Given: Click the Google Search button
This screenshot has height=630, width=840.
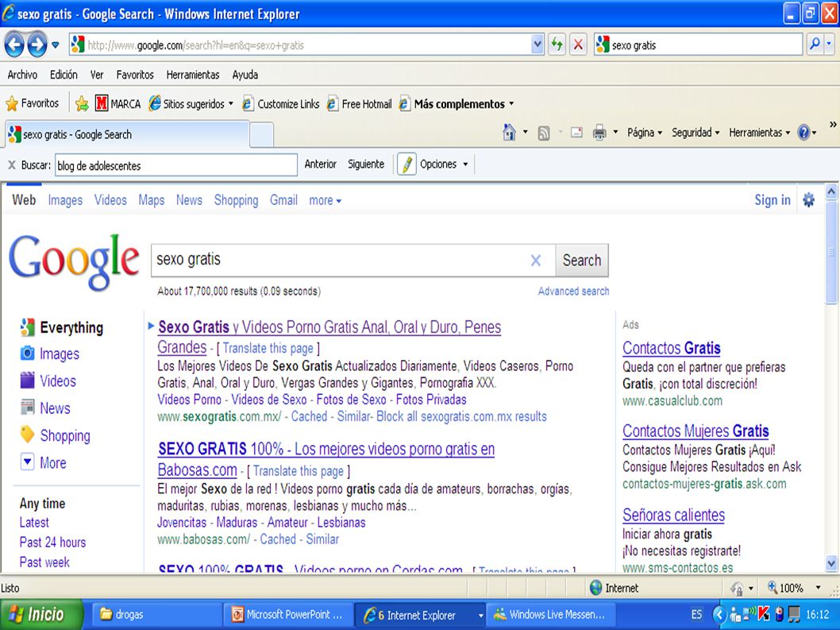Looking at the screenshot, I should [x=582, y=261].
